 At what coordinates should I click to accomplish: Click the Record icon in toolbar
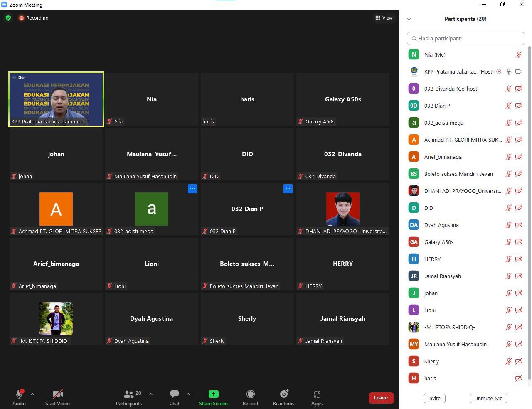tap(250, 394)
